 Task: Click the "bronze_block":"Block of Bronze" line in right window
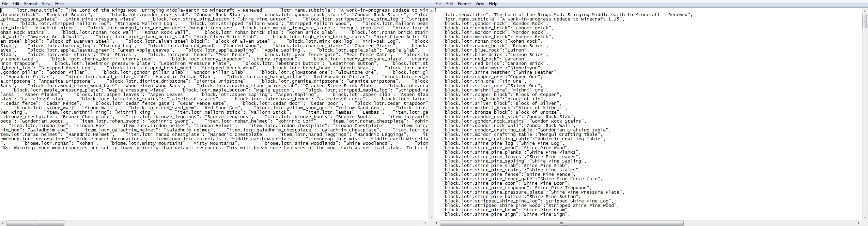[x=502, y=112]
